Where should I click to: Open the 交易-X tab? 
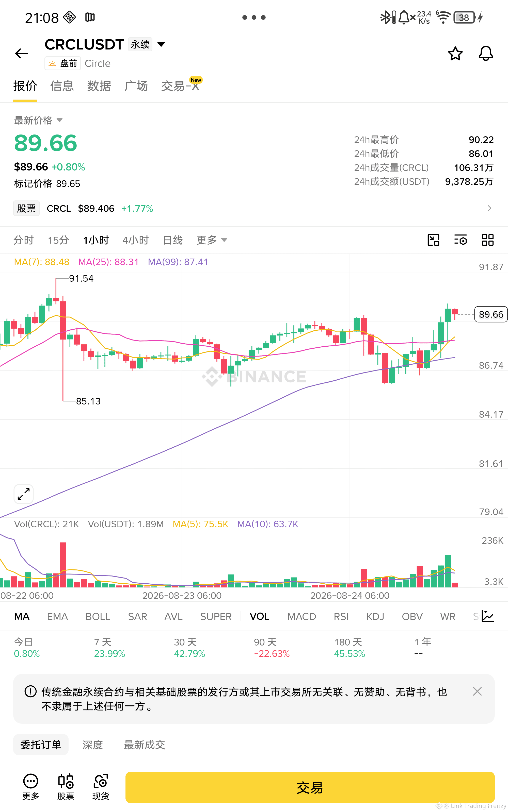pos(181,86)
